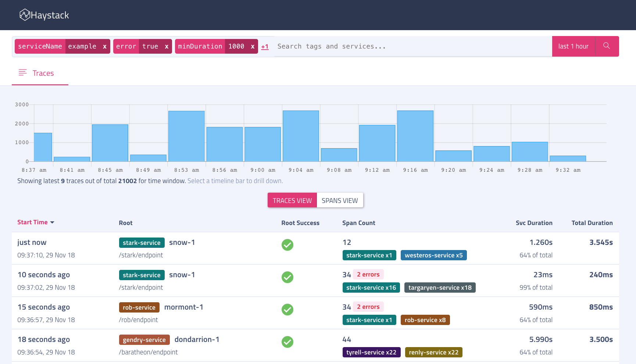Drill into the 8:45 am timeline bar
636x364 pixels.
(110, 143)
